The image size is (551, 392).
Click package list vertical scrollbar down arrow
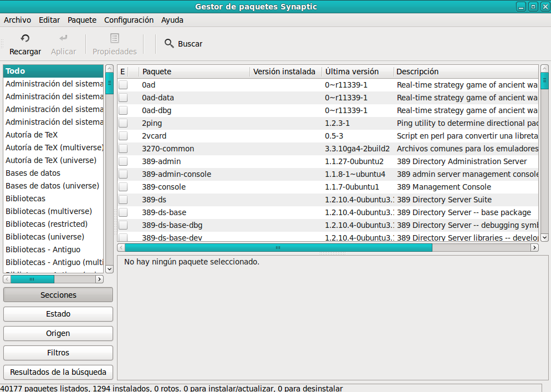click(544, 238)
